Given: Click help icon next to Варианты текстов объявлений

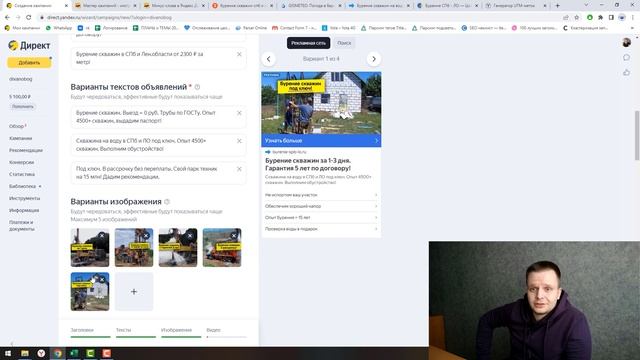Looking at the screenshot, I should [x=198, y=87].
